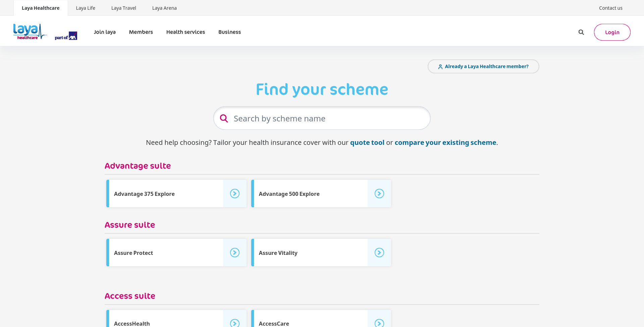Open the Business menu
Viewport: 644px width, 327px height.
click(229, 32)
